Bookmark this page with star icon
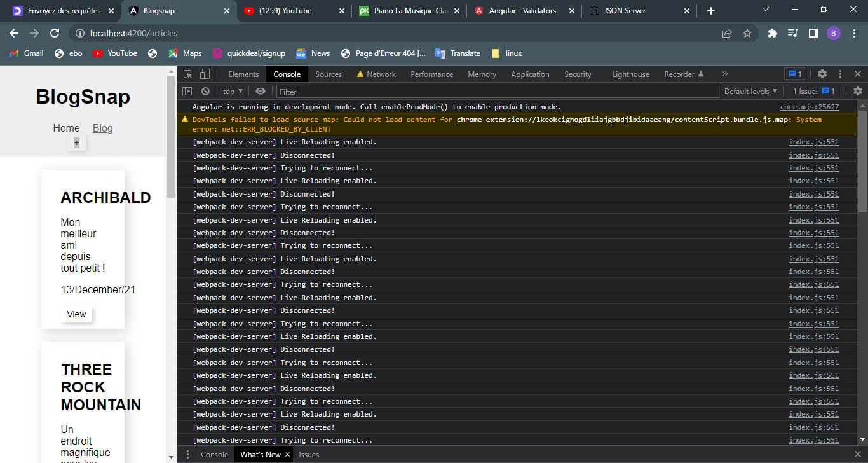The height and width of the screenshot is (463, 868). [x=747, y=33]
